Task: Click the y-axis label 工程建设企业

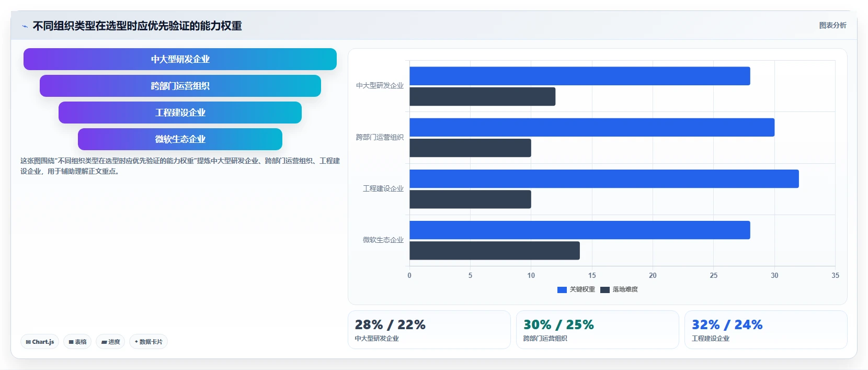Action: (383, 188)
